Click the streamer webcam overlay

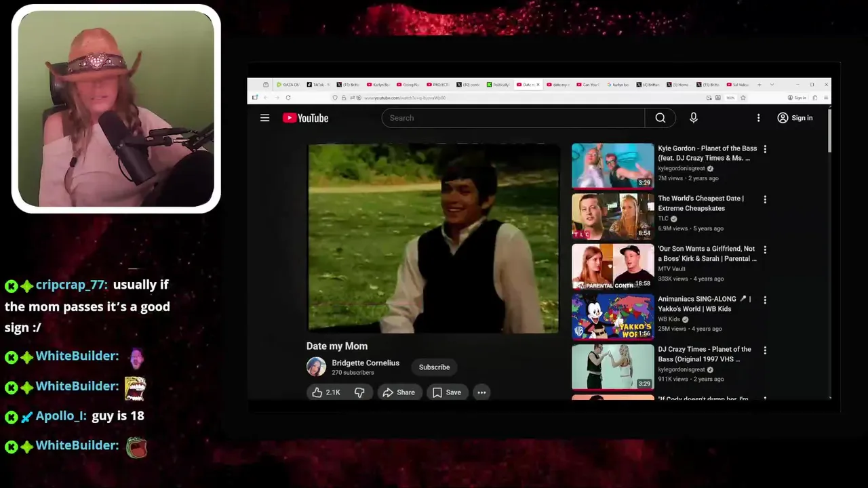coord(116,108)
